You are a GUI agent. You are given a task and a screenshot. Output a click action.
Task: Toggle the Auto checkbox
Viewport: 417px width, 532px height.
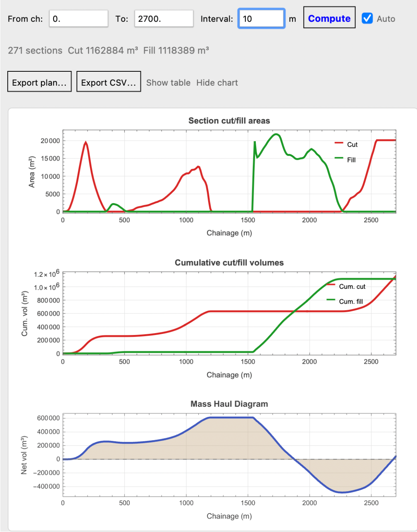tap(367, 18)
